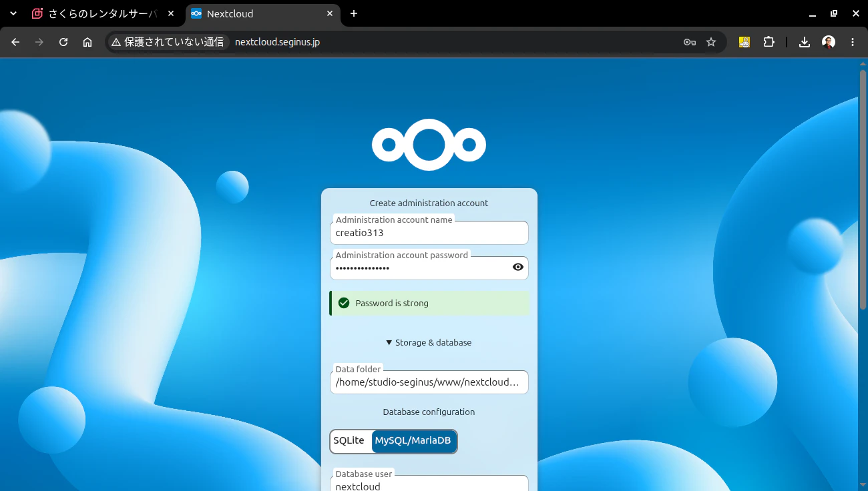Open the insecure connection warning info

point(168,42)
